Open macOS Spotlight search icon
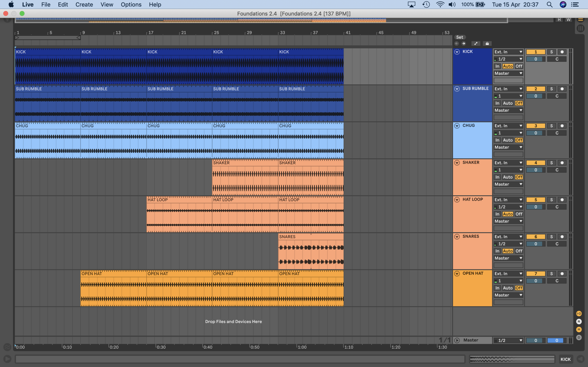This screenshot has width=588, height=367. click(x=549, y=5)
